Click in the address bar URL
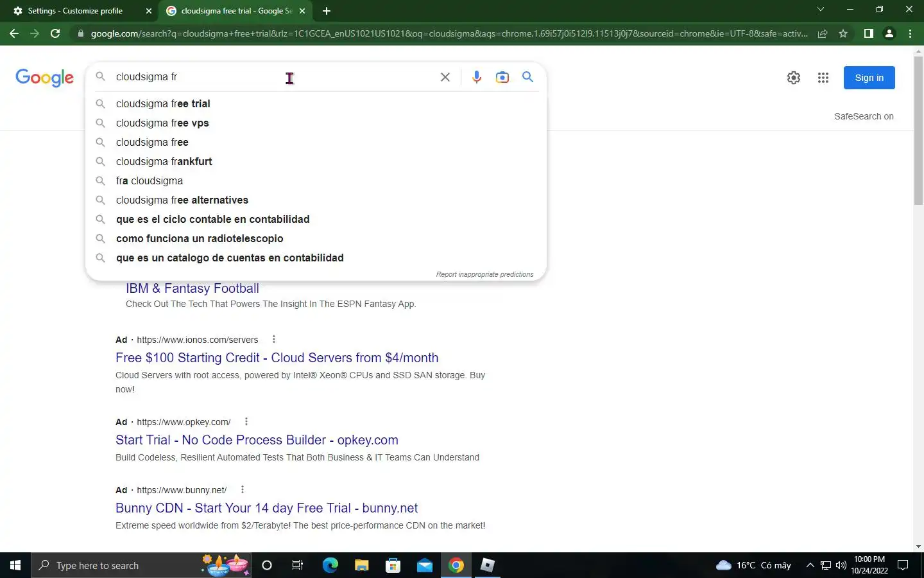Image resolution: width=924 pixels, height=578 pixels. click(x=449, y=33)
